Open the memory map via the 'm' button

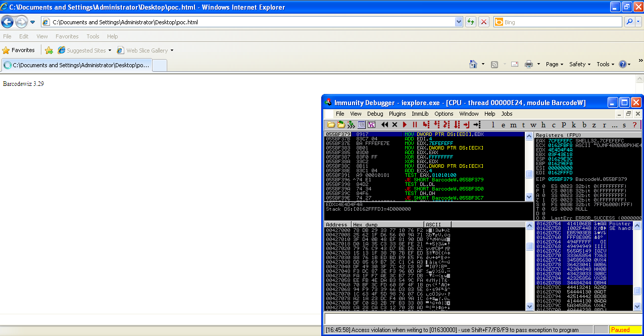(x=513, y=125)
